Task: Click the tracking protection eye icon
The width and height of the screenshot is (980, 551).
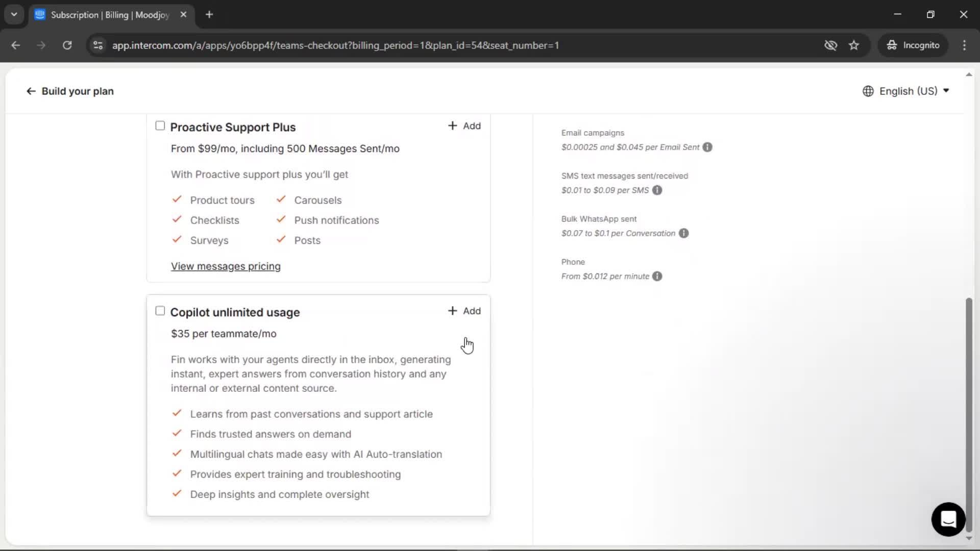Action: pyautogui.click(x=830, y=45)
